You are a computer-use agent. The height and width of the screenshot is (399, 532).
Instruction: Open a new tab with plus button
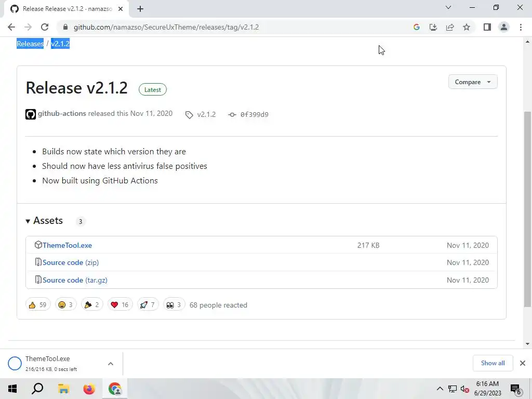click(x=140, y=9)
